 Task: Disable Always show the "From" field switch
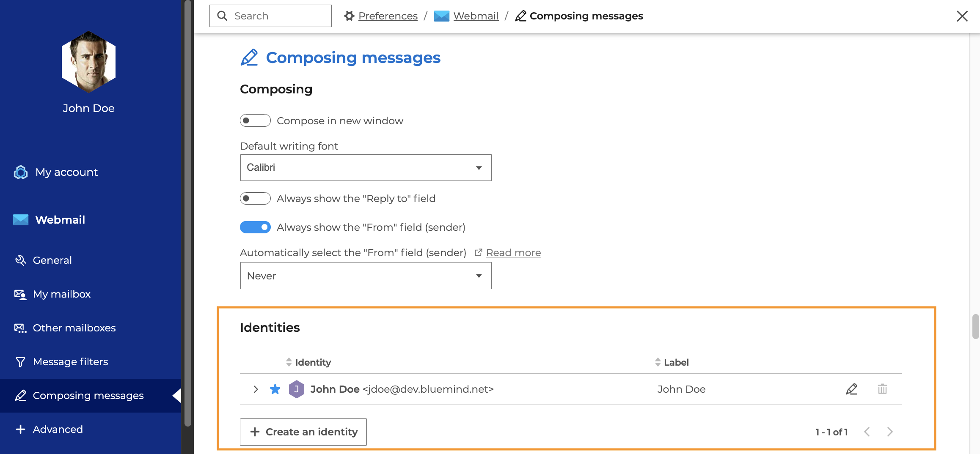(255, 227)
